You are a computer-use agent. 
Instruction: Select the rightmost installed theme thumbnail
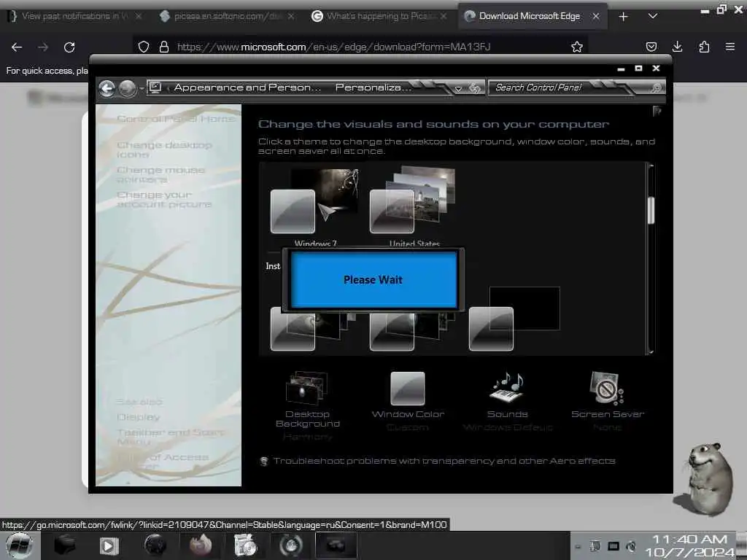(x=514, y=319)
